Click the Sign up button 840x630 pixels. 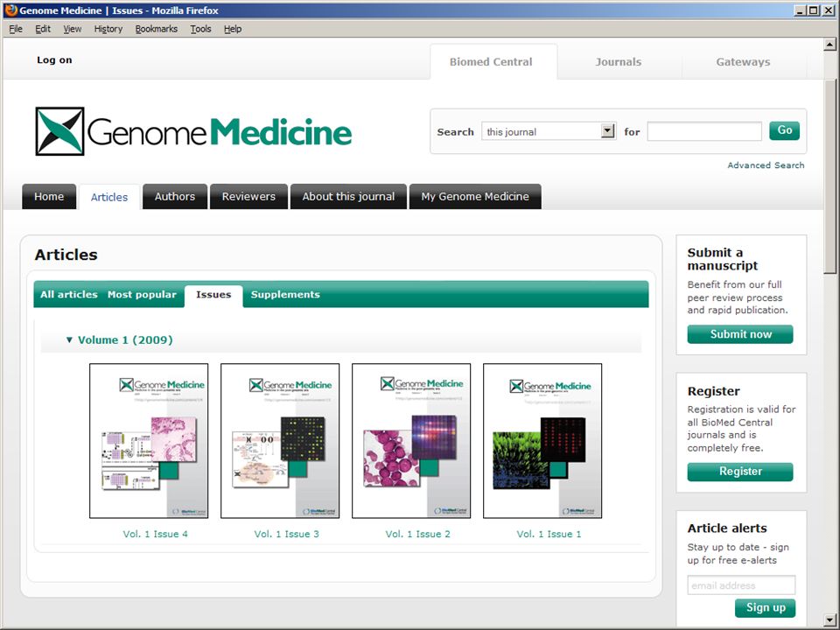765,607
